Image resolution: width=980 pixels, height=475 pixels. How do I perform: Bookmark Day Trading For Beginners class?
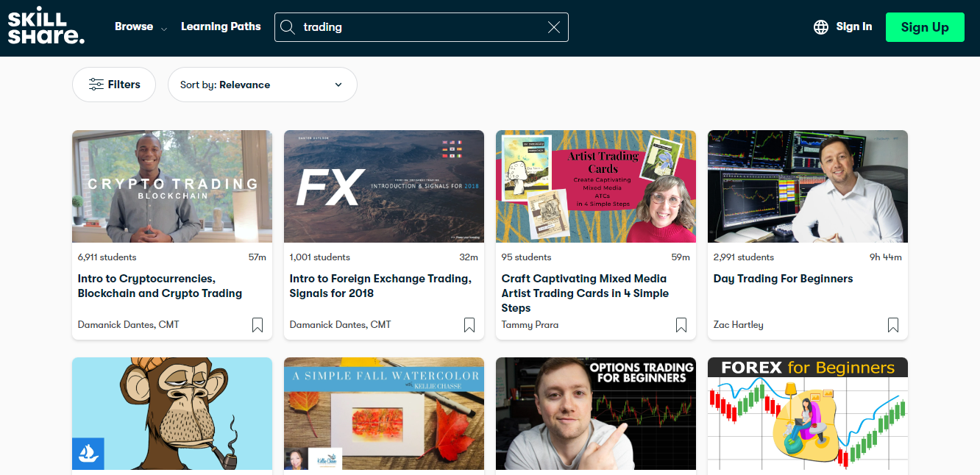tap(893, 325)
